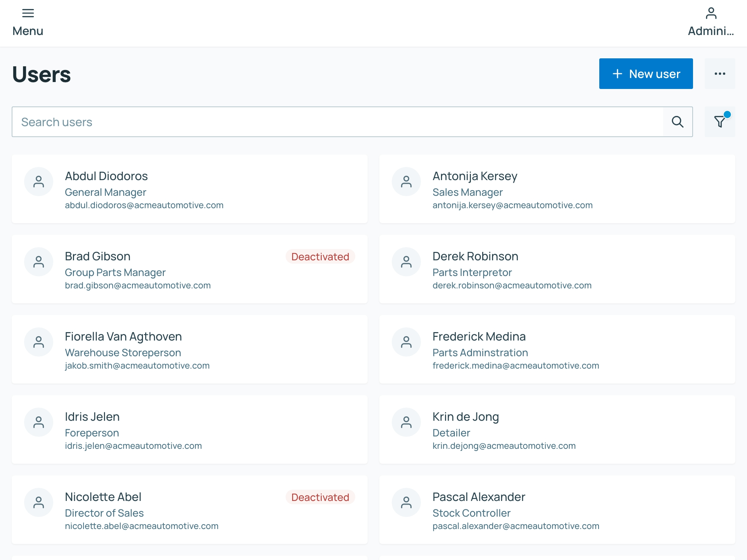
Task: Open Fiorella Van Agthoven user name
Action: (123, 337)
